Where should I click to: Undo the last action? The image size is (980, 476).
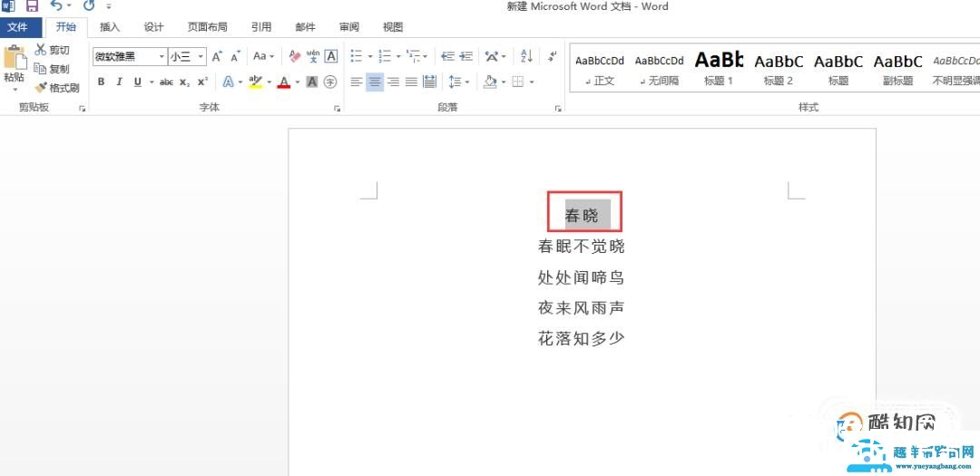pos(56,6)
